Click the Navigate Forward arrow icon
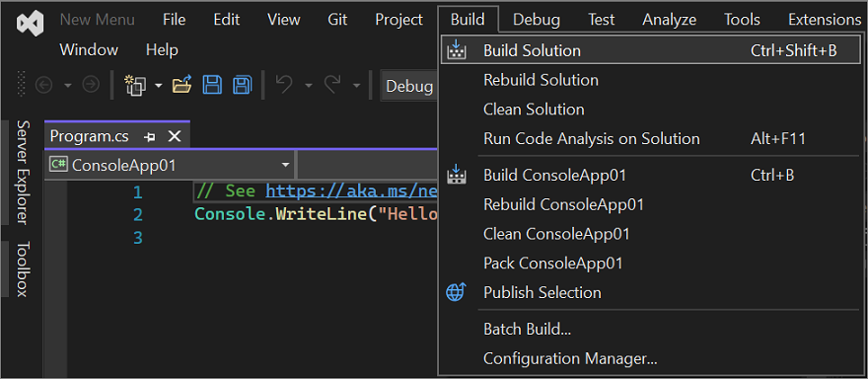 (x=91, y=85)
